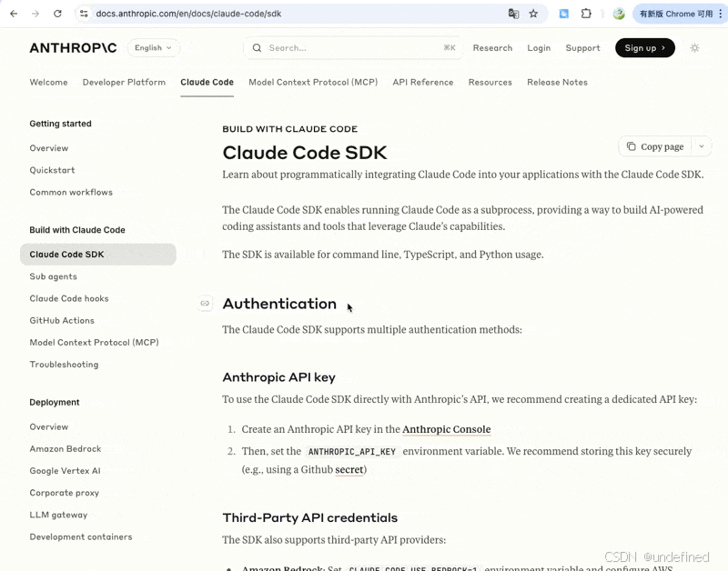728x571 pixels.
Task: Open the Chrome profile avatar
Action: click(619, 14)
